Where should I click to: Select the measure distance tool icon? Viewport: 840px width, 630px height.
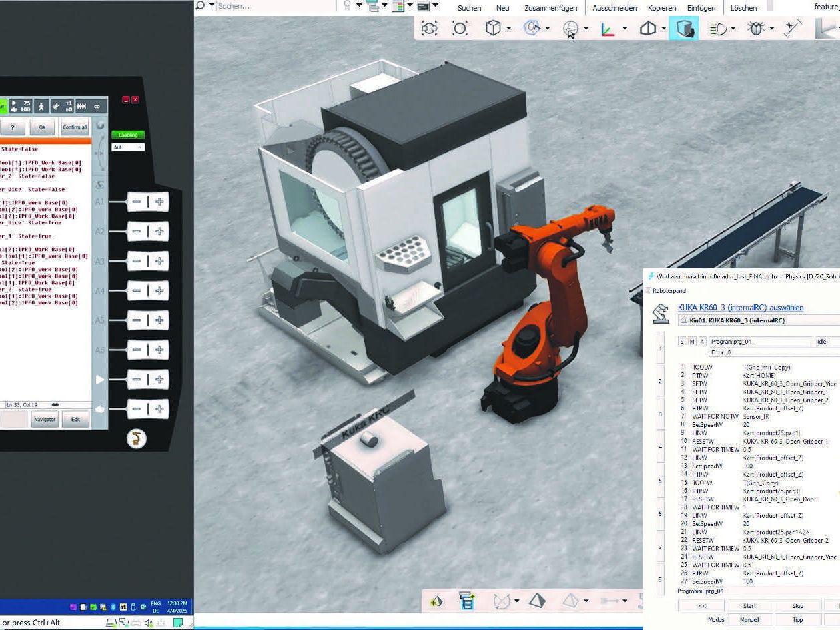click(x=792, y=29)
